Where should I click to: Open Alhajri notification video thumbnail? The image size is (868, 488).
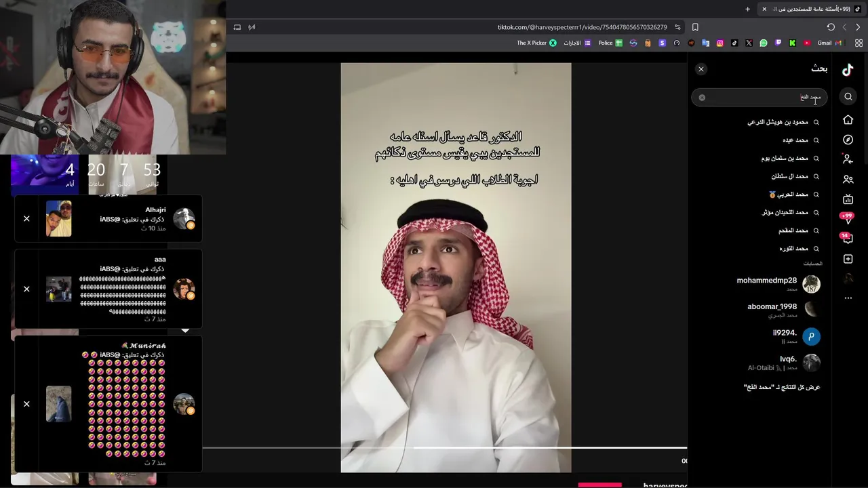(58, 219)
